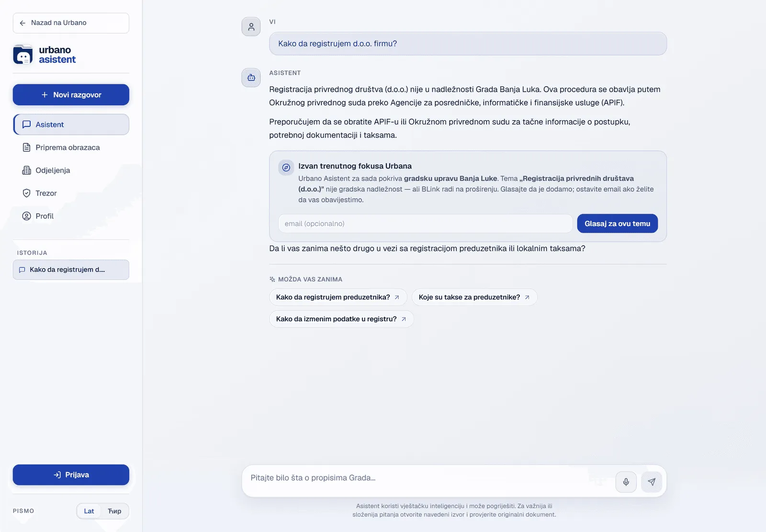Open history item Kako da registrujem d...
The width and height of the screenshot is (766, 532).
tap(71, 270)
